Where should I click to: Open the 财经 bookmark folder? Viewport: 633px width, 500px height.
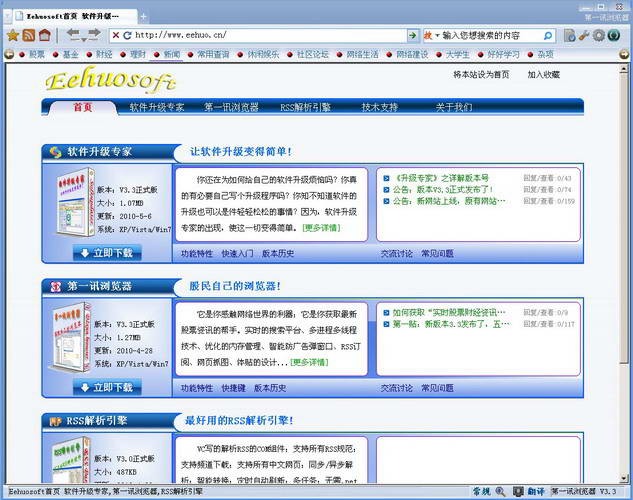pos(100,54)
